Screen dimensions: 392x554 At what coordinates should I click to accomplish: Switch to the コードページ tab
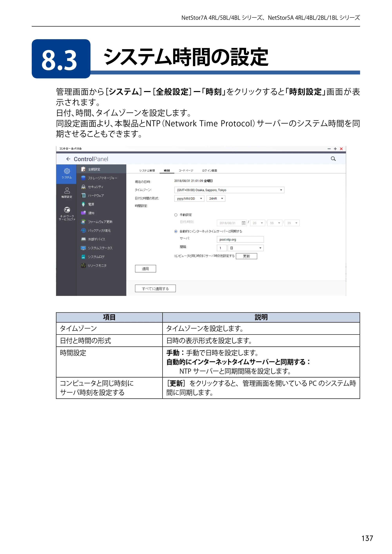point(186,170)
